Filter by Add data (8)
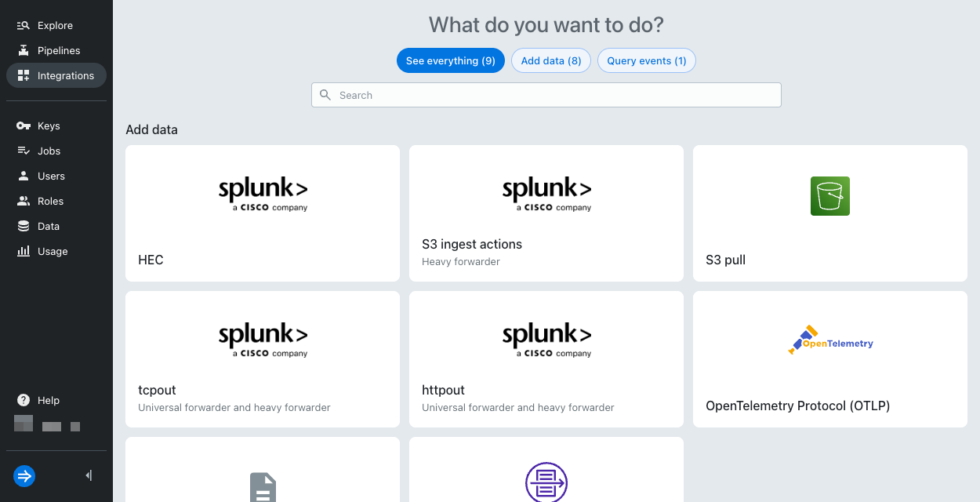 551,60
